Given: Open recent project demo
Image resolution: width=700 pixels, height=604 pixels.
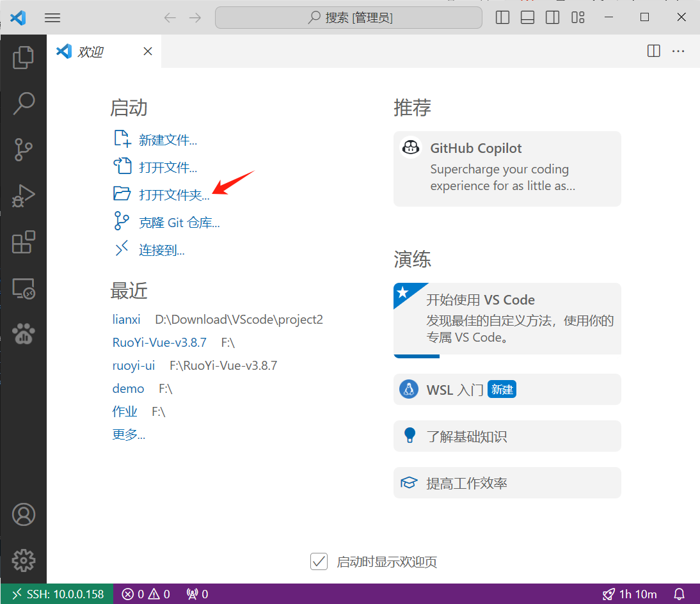Looking at the screenshot, I should (128, 388).
